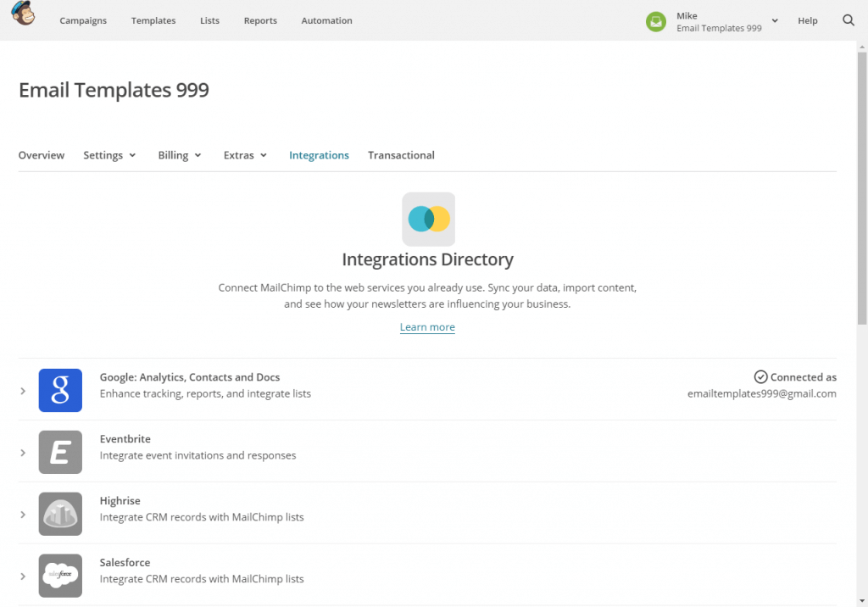Expand the Highrise row chevron

click(x=23, y=515)
